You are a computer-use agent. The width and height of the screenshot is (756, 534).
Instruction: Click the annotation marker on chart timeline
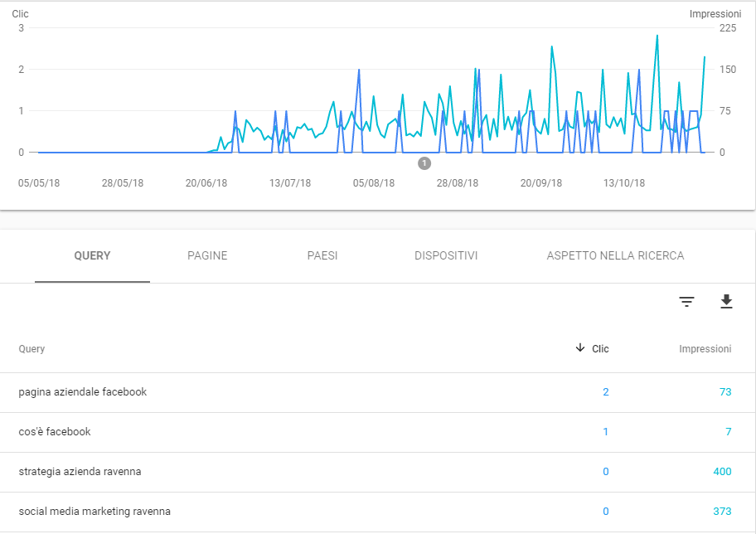pos(424,163)
